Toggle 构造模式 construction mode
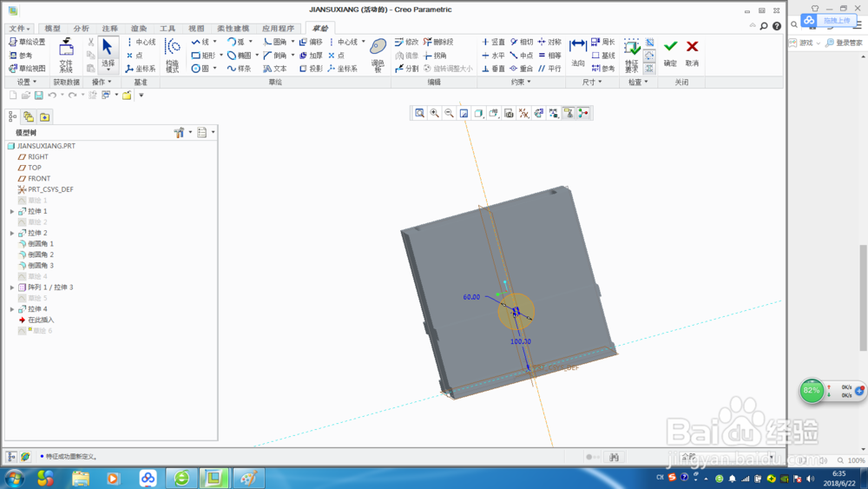This screenshot has width=868, height=489. [x=172, y=56]
